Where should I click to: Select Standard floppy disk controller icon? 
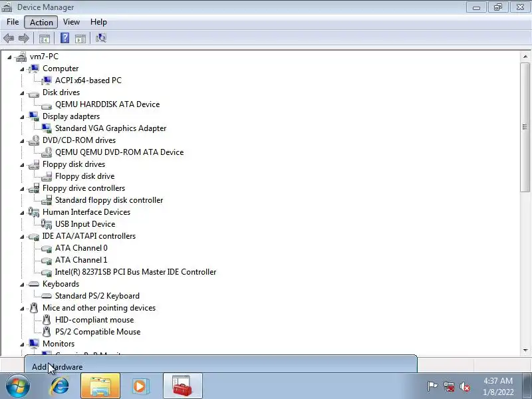[x=47, y=200]
